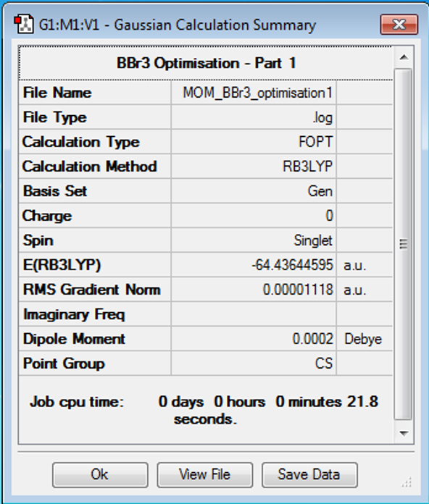Select the RB3LYP calculation method cell
This screenshot has width=429, height=504.
pos(254,167)
